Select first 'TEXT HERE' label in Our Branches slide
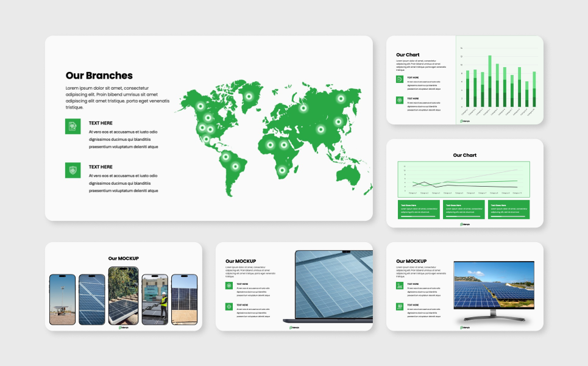Image resolution: width=588 pixels, height=366 pixels. [101, 123]
